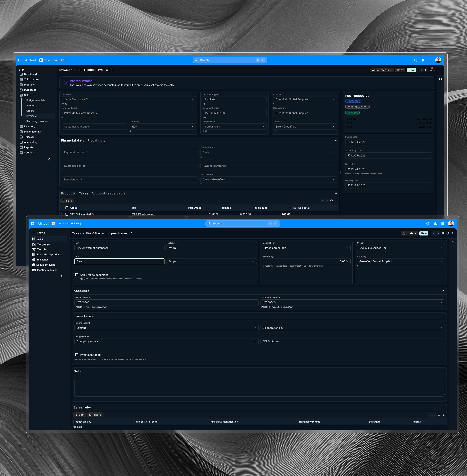Toggle sidebar panel icon in invoice window

20,60
